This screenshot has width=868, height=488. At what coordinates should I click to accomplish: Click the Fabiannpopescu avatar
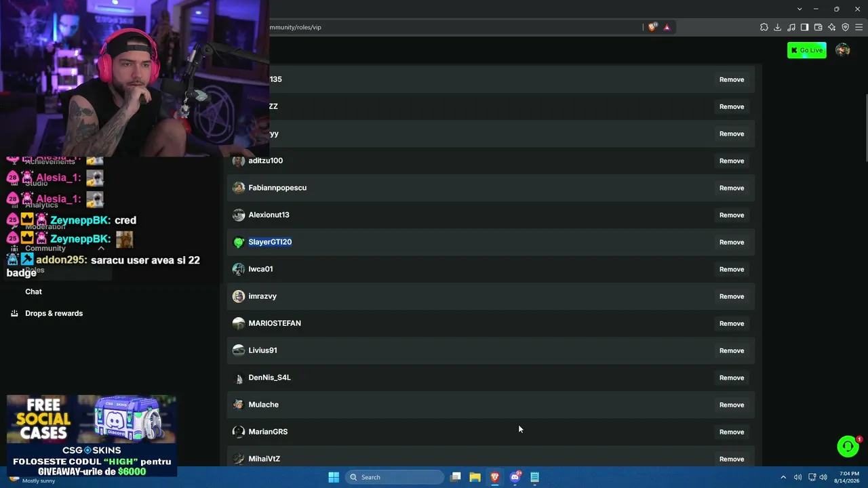pos(238,188)
